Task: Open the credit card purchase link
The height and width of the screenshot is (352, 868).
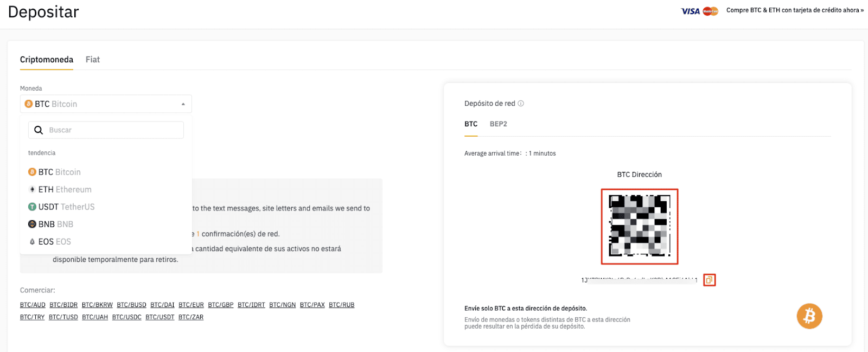Action: pyautogui.click(x=795, y=10)
